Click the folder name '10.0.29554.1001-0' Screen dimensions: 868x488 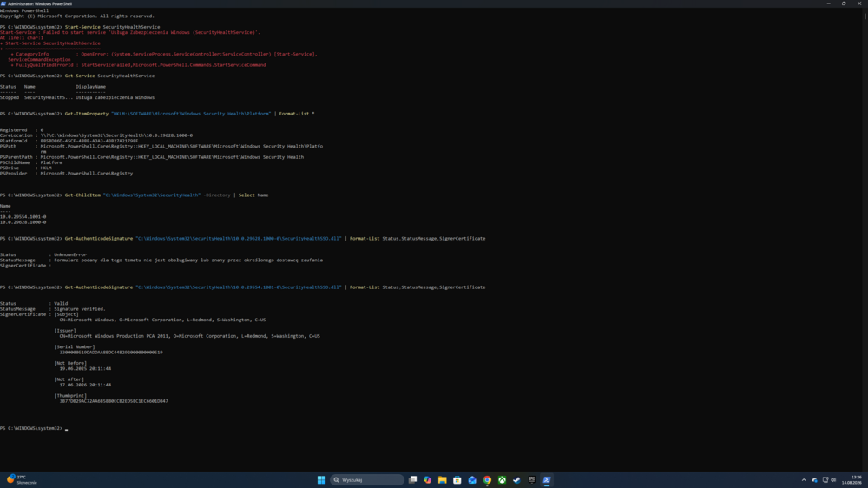(x=23, y=216)
